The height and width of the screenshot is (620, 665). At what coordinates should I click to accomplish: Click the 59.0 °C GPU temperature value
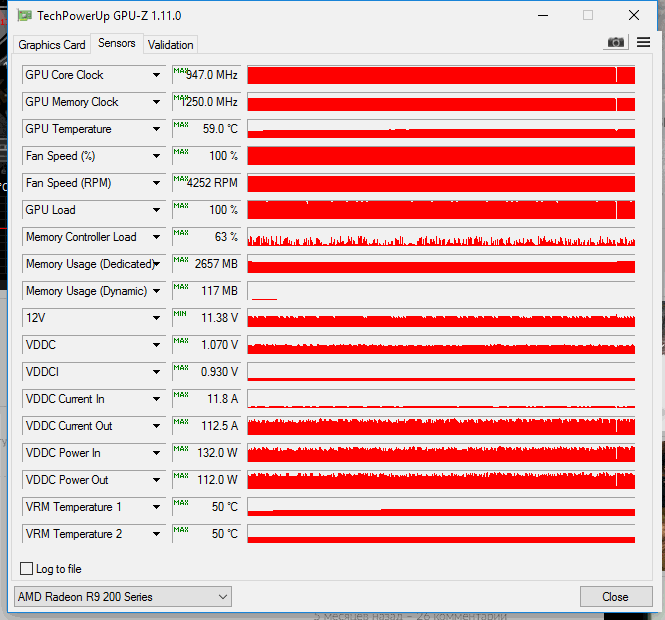pos(207,129)
